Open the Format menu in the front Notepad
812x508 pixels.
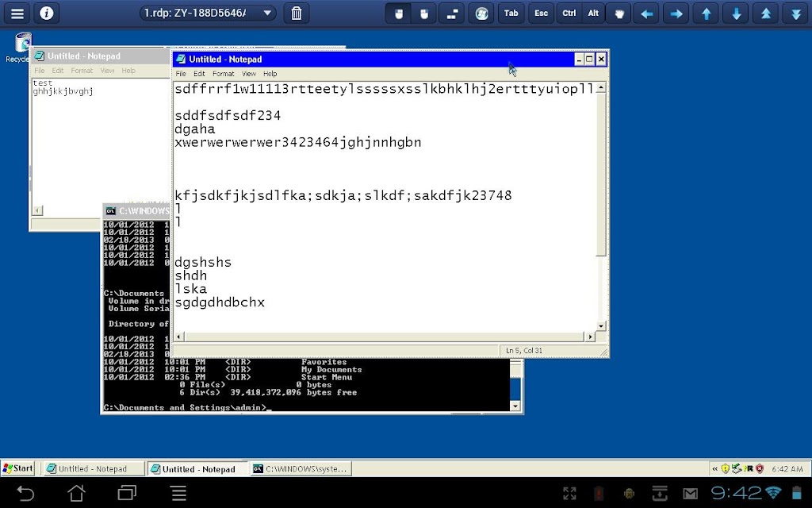pyautogui.click(x=223, y=74)
